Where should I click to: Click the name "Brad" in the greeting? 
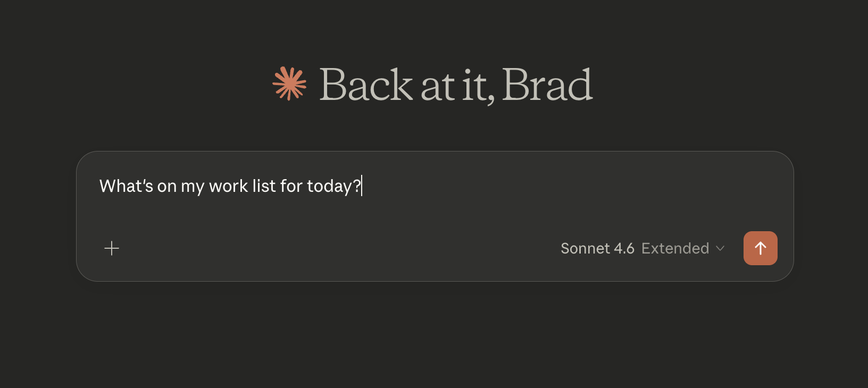click(547, 85)
